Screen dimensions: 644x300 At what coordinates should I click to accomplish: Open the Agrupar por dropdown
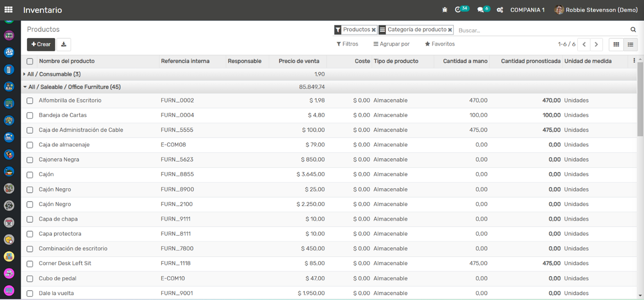point(391,44)
